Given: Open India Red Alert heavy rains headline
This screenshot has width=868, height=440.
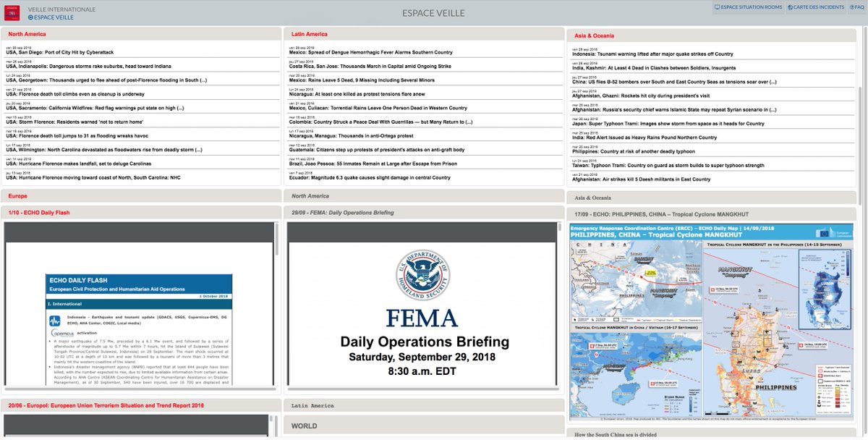Looking at the screenshot, I should coord(644,137).
